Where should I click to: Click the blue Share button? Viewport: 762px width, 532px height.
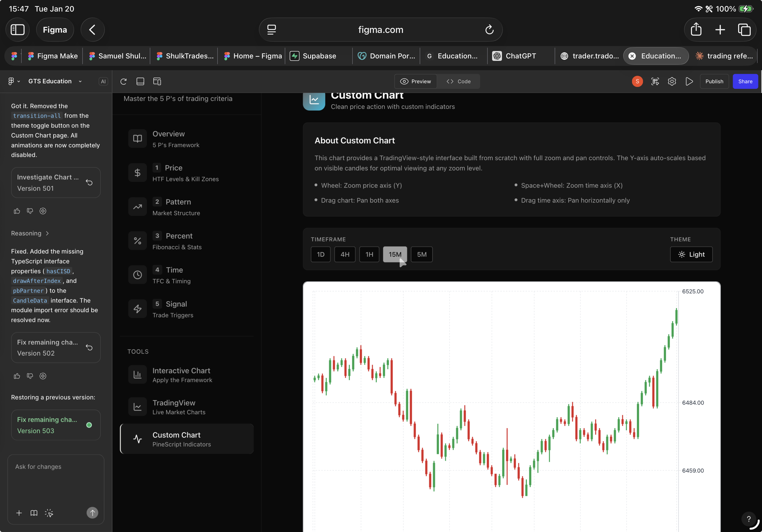click(745, 81)
